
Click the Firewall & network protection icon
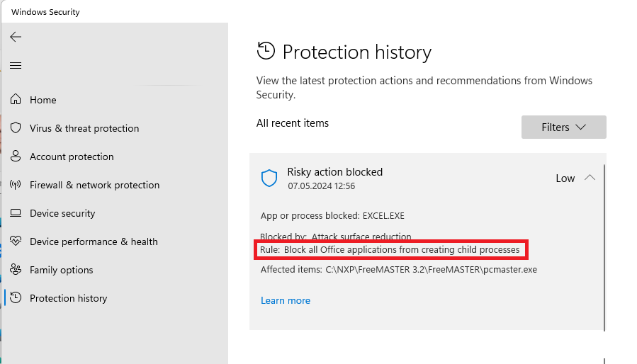point(16,185)
